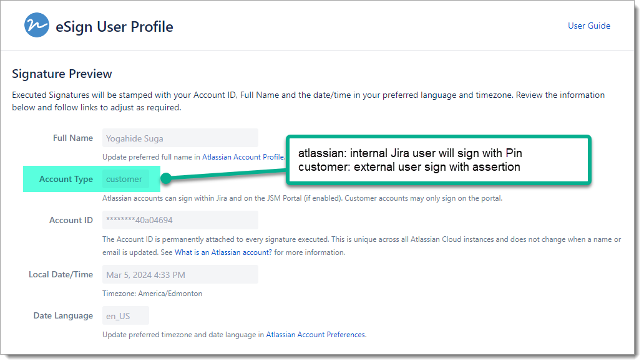Open the Atlassian Account Profile link

tap(243, 157)
